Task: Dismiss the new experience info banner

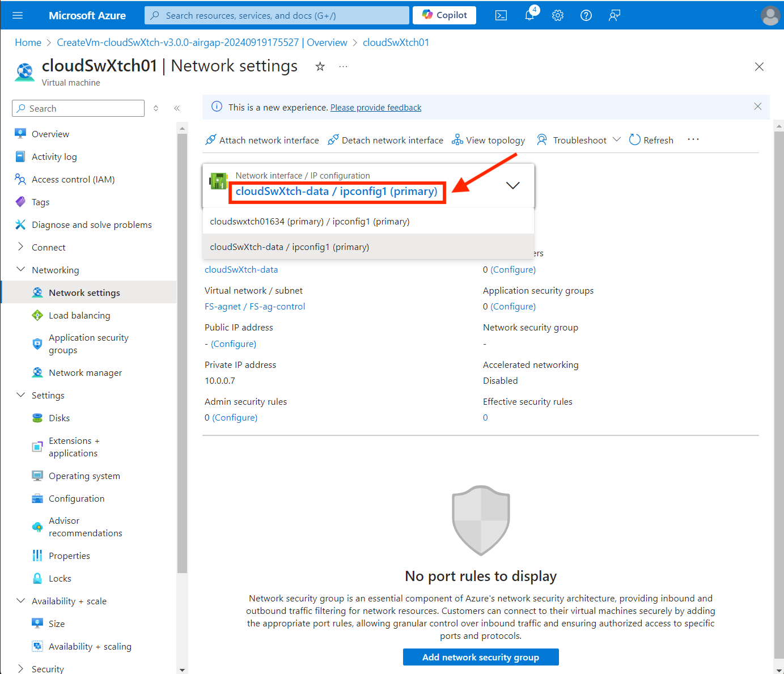Action: pyautogui.click(x=757, y=107)
